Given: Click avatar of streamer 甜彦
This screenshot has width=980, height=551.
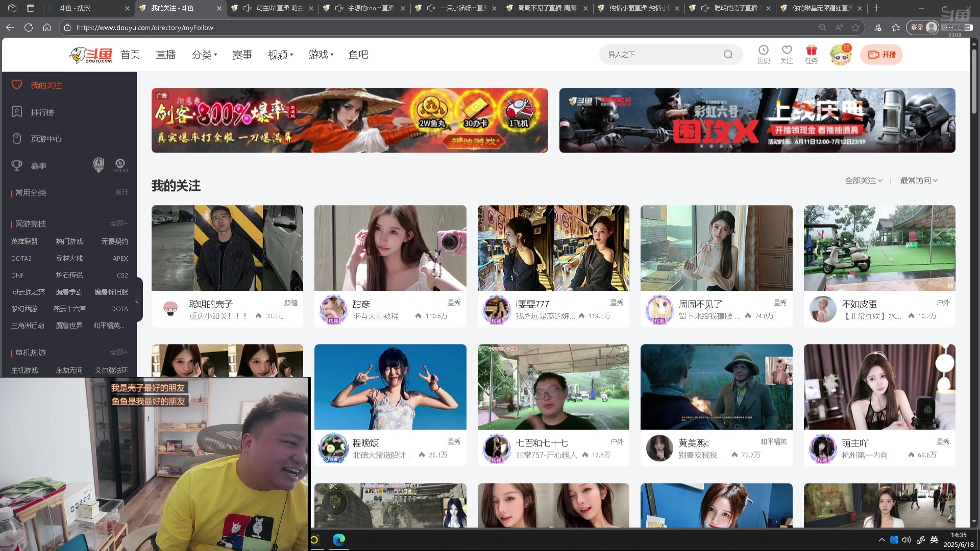Looking at the screenshot, I should (333, 310).
